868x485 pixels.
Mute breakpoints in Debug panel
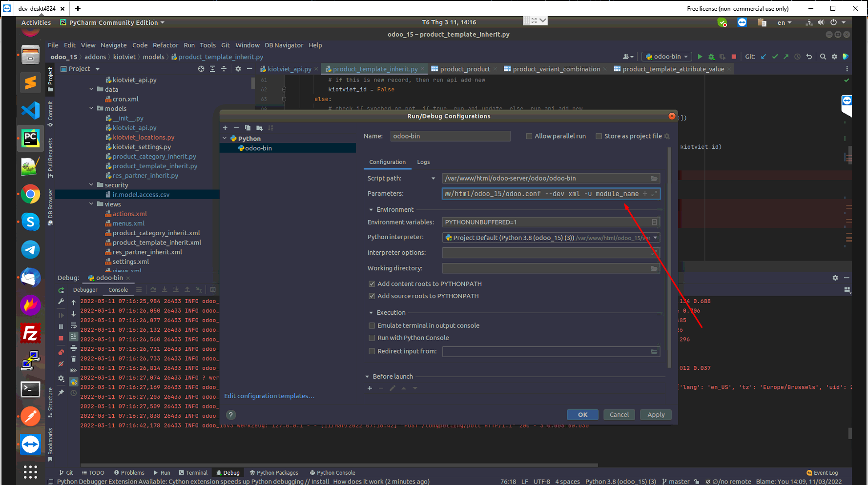coord(61,364)
